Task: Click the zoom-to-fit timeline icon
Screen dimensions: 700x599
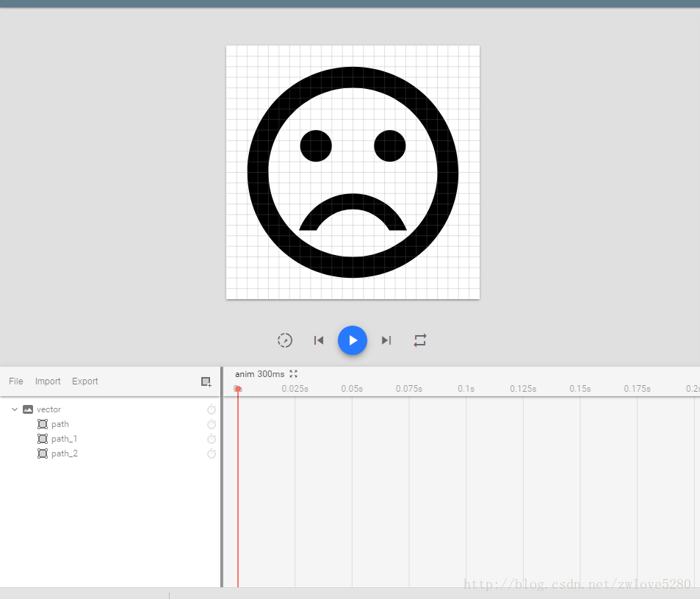Action: pyautogui.click(x=293, y=374)
